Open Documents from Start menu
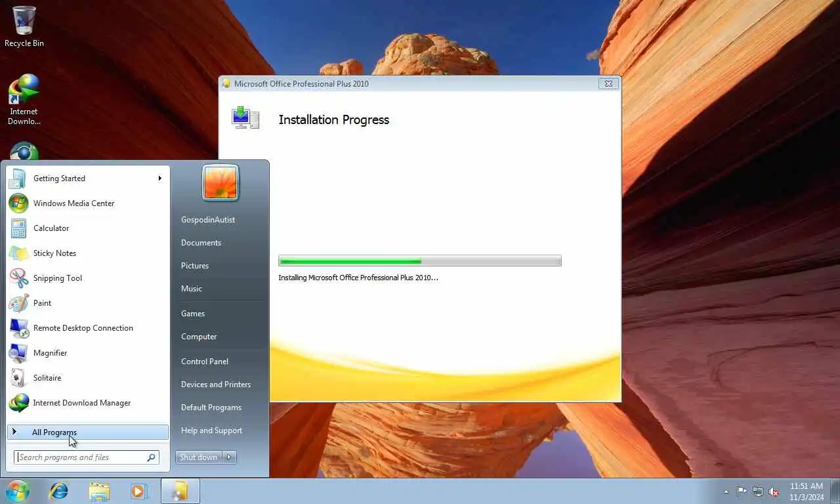This screenshot has height=504, width=840. 201,243
